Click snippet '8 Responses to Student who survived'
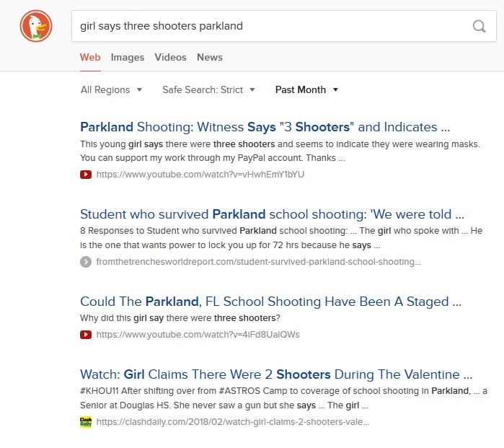Screen dimensions: 504x448 point(281,238)
